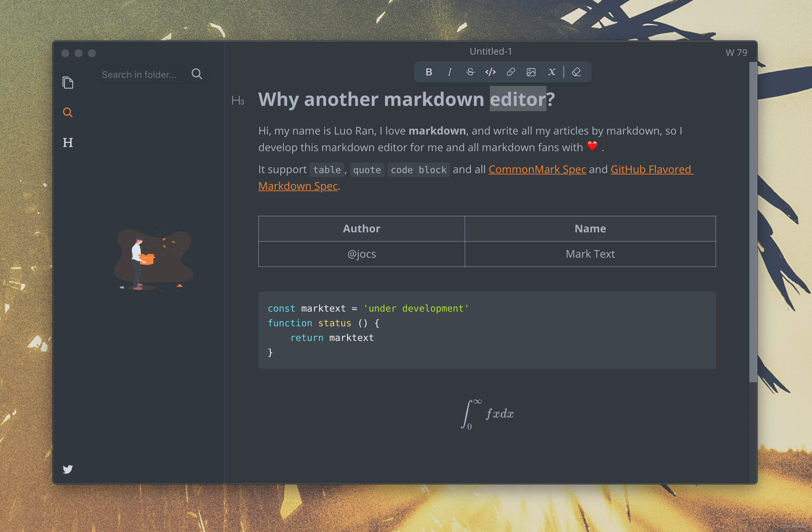Click the H3 heading level indicator
This screenshot has height=532, width=812.
(x=238, y=99)
